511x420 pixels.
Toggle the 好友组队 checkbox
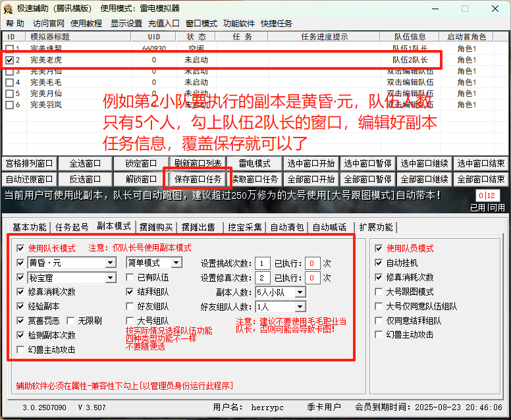[x=130, y=306]
